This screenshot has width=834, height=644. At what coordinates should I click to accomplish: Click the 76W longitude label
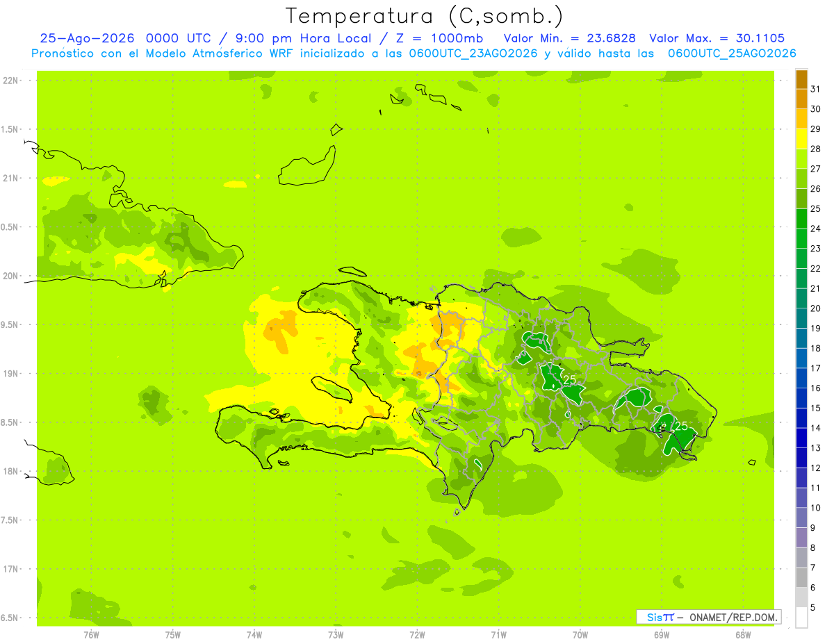tap(91, 635)
